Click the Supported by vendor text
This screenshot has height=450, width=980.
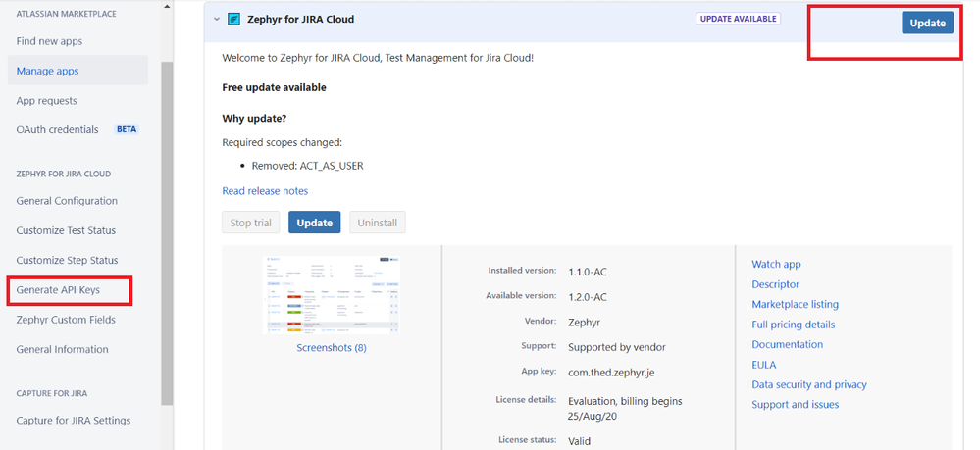(617, 347)
